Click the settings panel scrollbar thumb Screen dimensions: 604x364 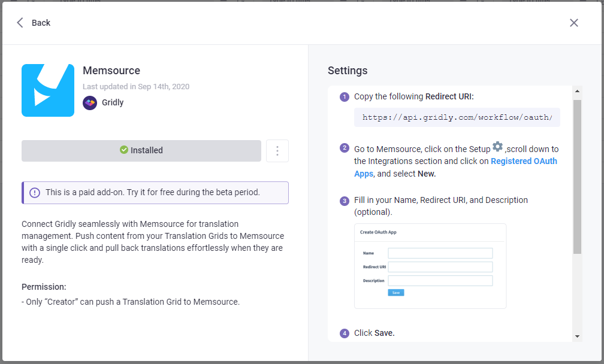(577, 177)
